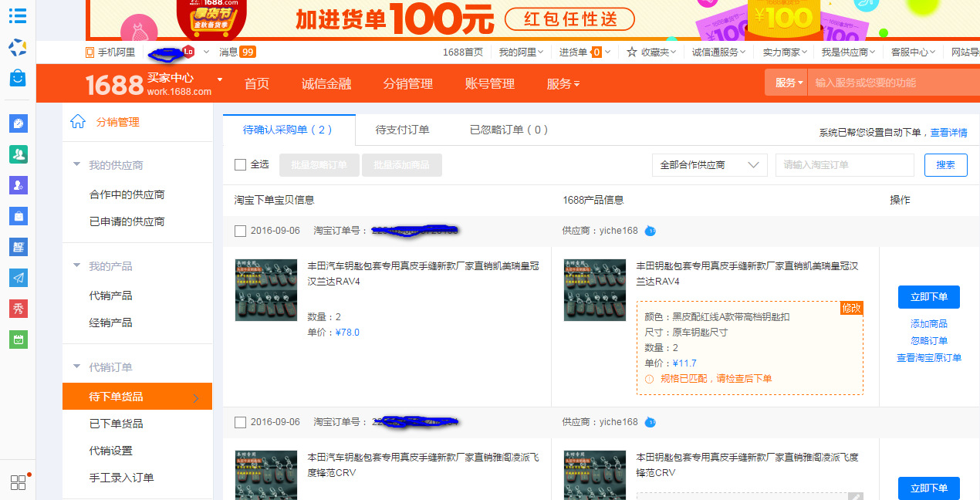
Task: Click the red 秀 icon in sidebar
Action: pos(18,308)
